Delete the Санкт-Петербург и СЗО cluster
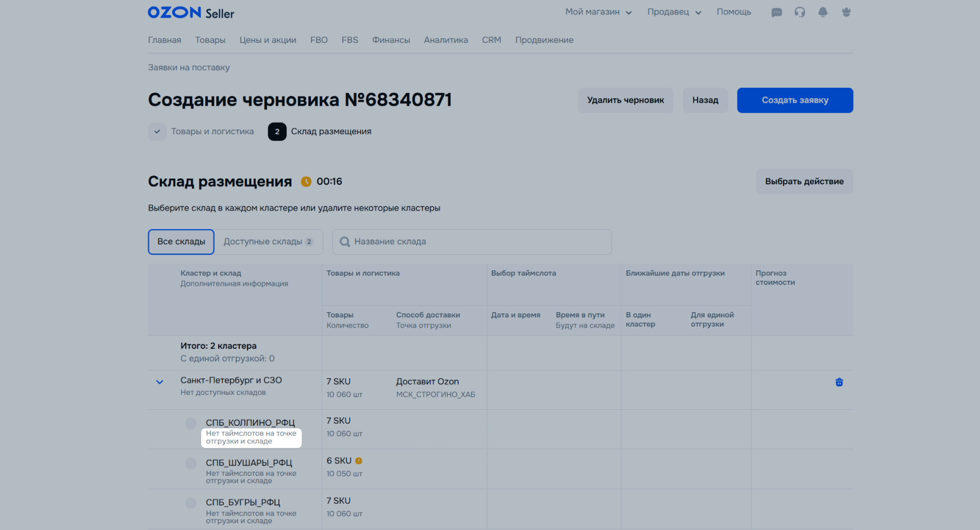Viewport: 980px width, 530px height. click(839, 382)
